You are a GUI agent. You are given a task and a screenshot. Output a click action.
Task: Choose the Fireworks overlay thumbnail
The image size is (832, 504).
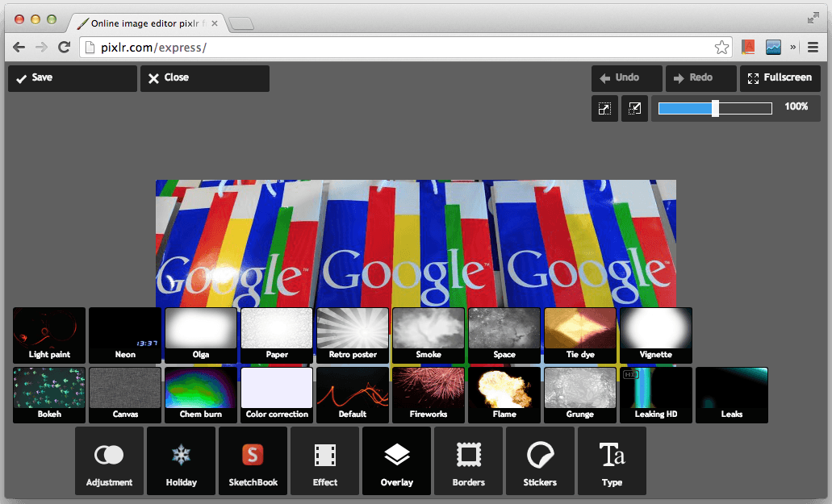click(429, 394)
